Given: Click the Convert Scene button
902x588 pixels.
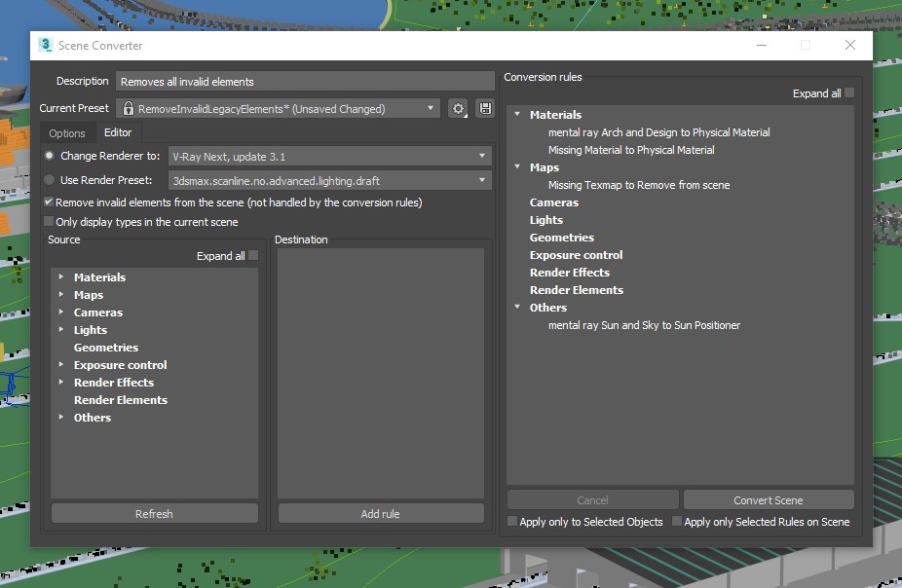Looking at the screenshot, I should coord(768,500).
